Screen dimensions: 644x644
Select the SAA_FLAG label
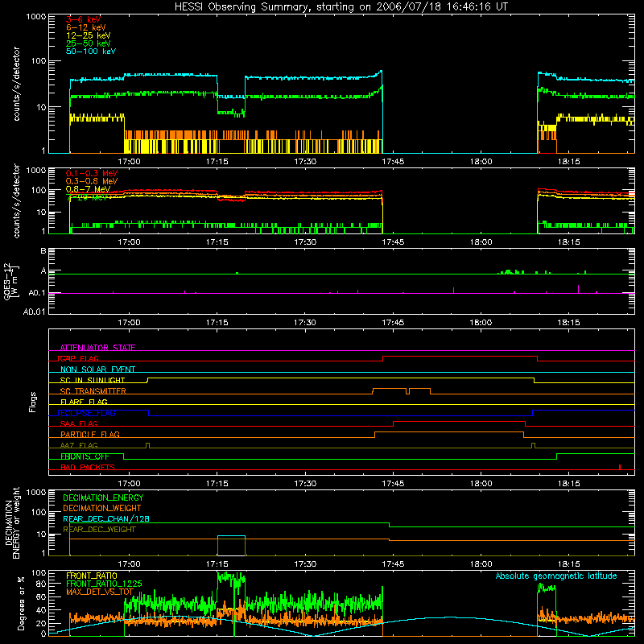tap(79, 423)
